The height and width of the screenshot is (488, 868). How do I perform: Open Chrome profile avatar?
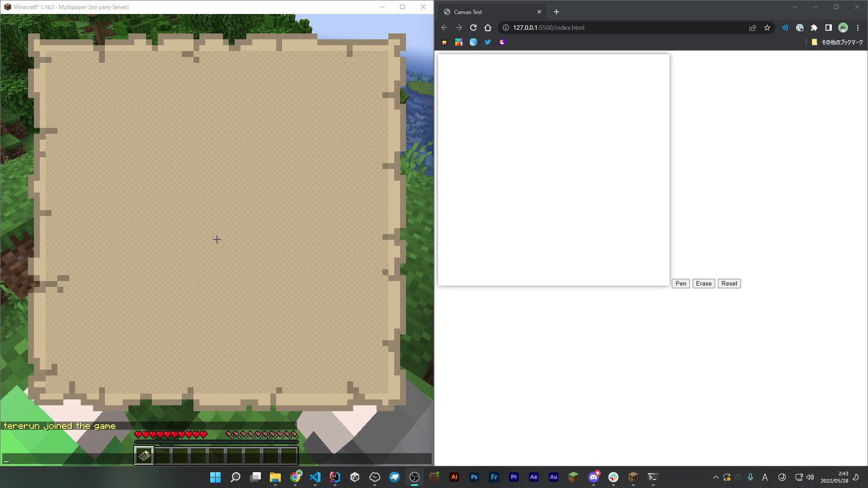tap(843, 28)
